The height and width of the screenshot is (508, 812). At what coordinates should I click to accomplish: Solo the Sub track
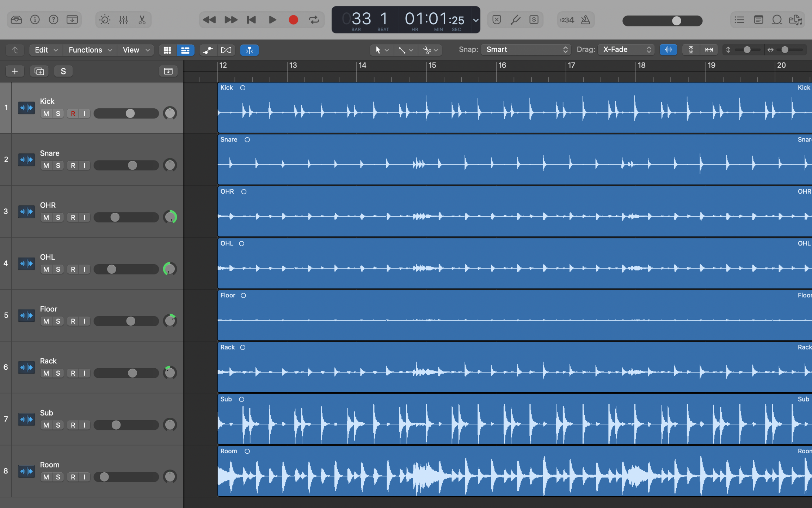(58, 425)
